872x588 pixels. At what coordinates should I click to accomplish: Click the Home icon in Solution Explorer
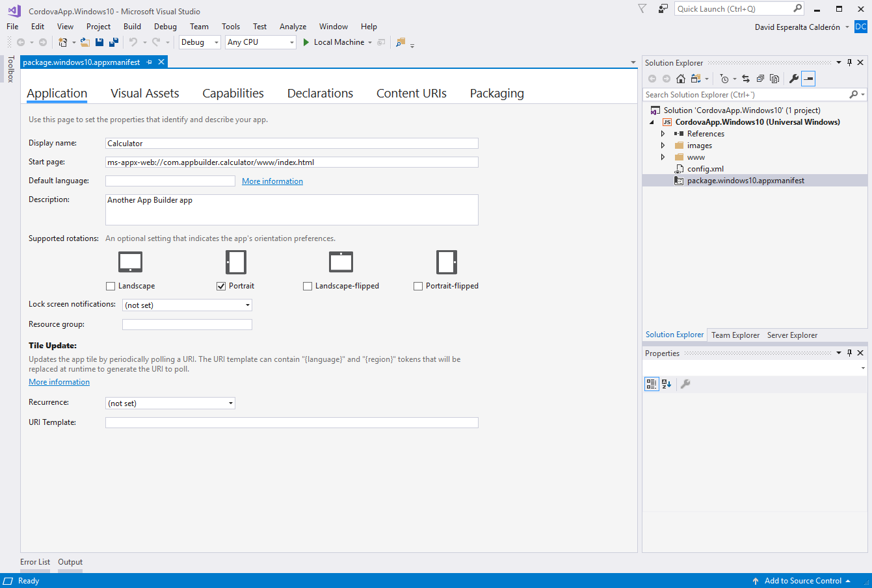pos(681,79)
